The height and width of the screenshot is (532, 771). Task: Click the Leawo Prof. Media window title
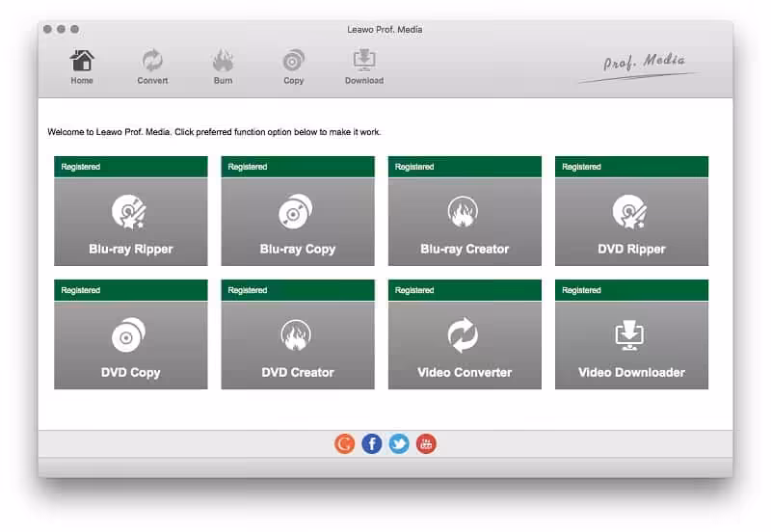click(385, 30)
